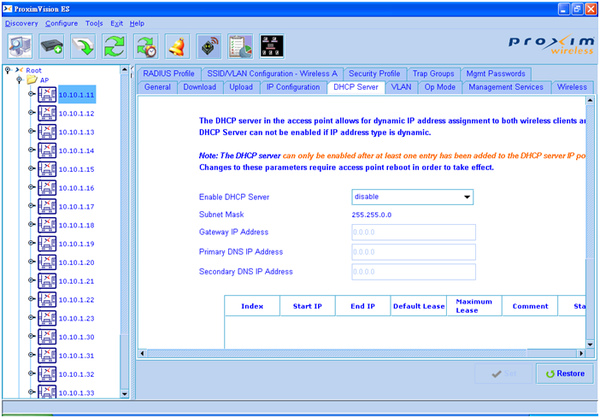Expand the 10.10.1.18 tree node
600x418 pixels.
[31, 224]
